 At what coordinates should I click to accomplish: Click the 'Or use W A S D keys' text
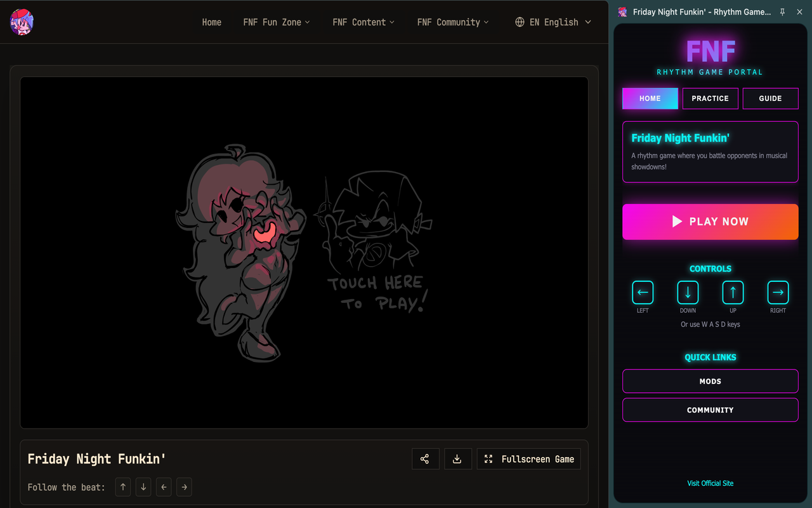pyautogui.click(x=710, y=324)
